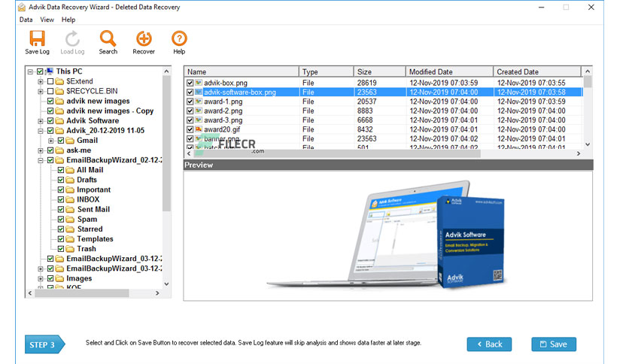Viewport: 629px width, 364px height.
Task: Click the ask-me folder icon
Action: (59, 150)
